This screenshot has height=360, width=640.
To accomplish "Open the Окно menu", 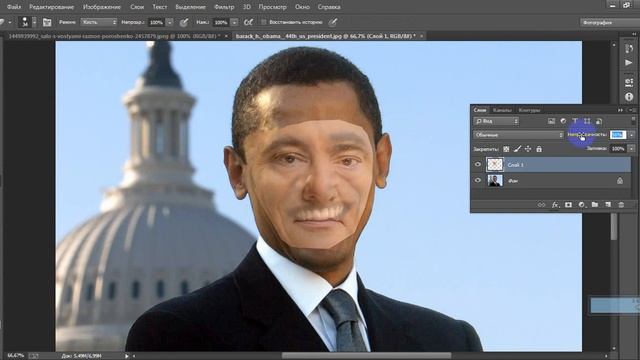I will pos(302,7).
